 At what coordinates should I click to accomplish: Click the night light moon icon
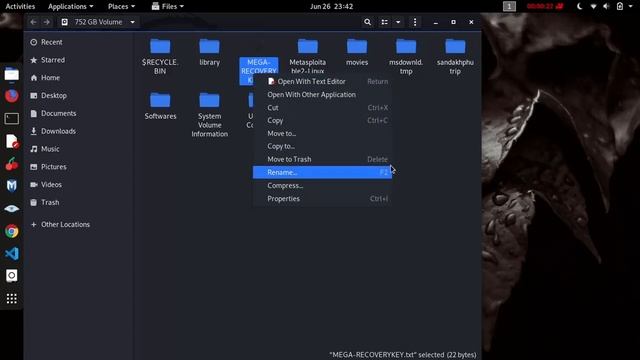coord(580,6)
